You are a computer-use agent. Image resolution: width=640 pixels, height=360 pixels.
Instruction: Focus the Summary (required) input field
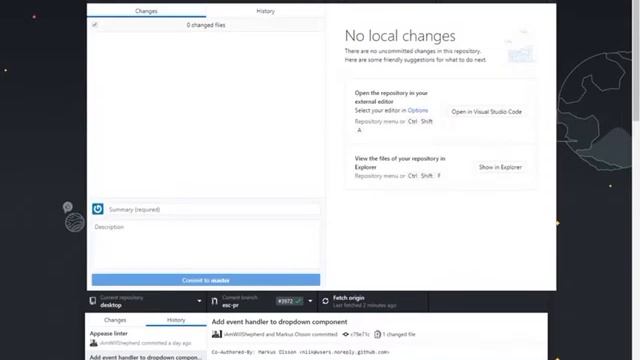click(x=214, y=209)
